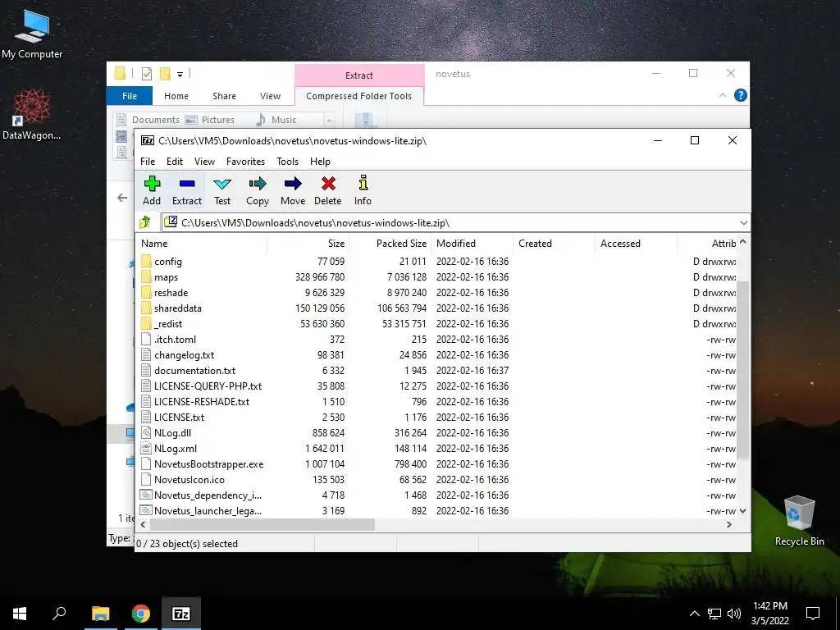Screen dimensions: 840x630
Task: Select the reshade folder
Action: pyautogui.click(x=171, y=293)
